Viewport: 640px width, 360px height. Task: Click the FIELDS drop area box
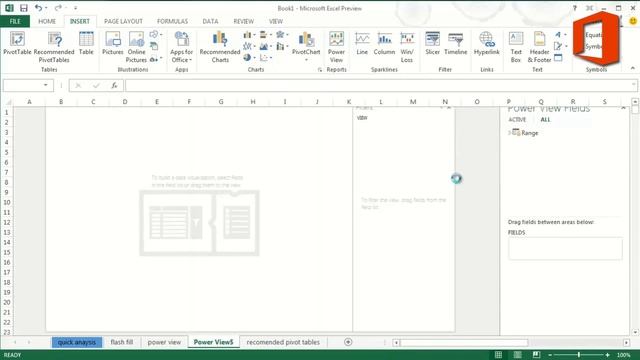click(x=565, y=248)
